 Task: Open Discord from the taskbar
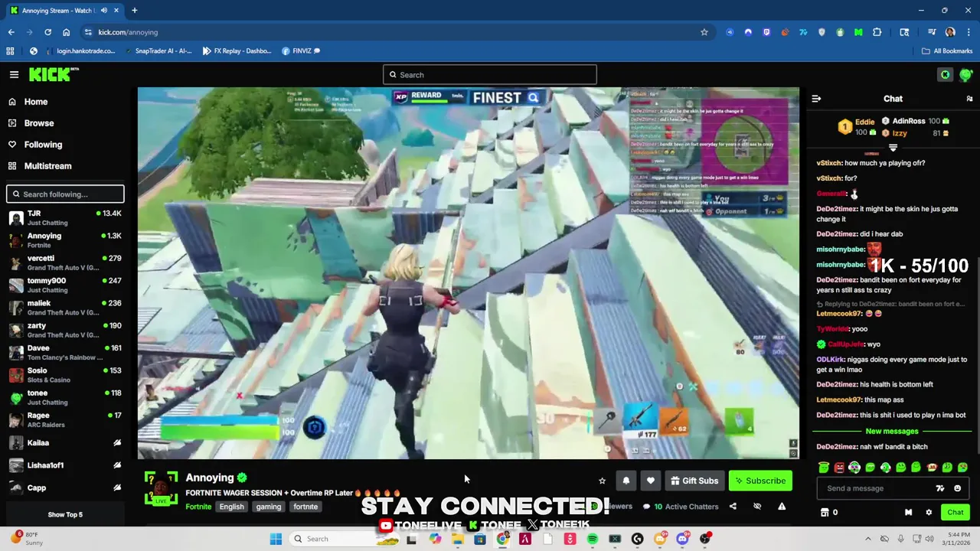682,539
